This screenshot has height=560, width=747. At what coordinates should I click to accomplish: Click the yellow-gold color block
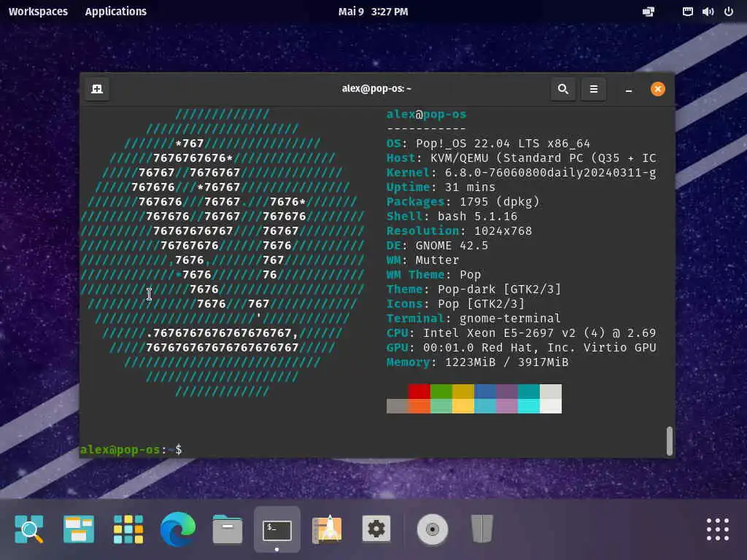463,392
